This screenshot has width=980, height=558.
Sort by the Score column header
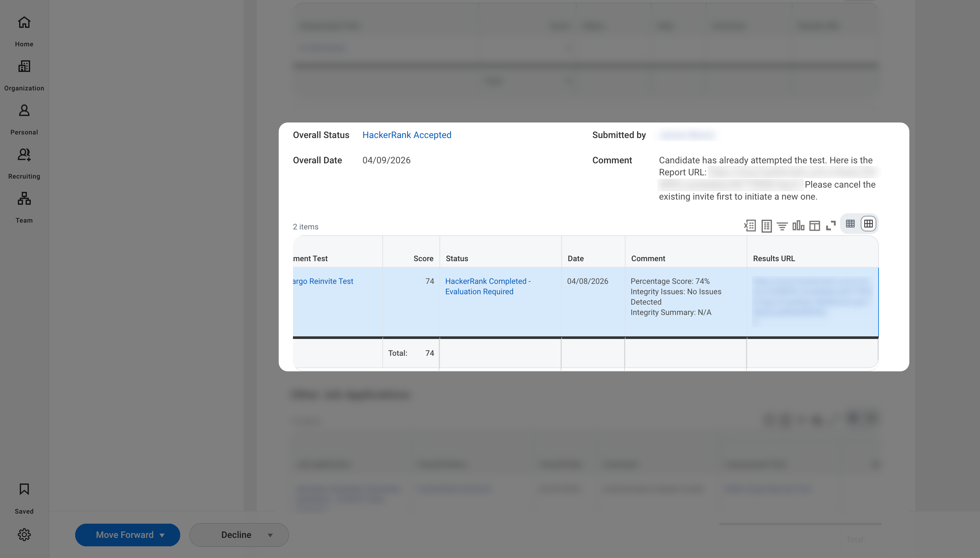(x=423, y=258)
